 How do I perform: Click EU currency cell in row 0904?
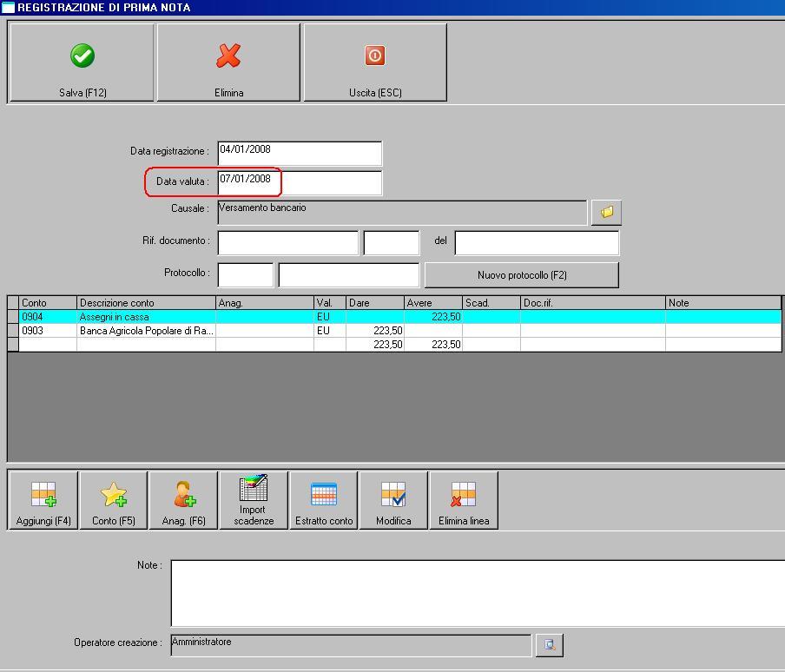coord(330,317)
